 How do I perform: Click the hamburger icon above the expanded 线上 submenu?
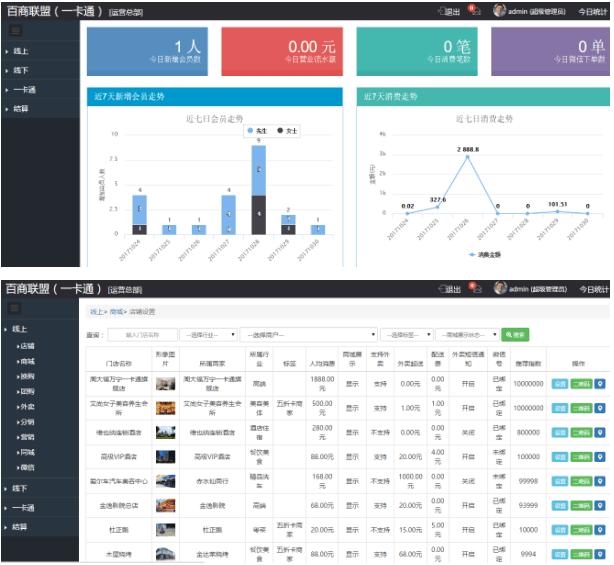15,309
